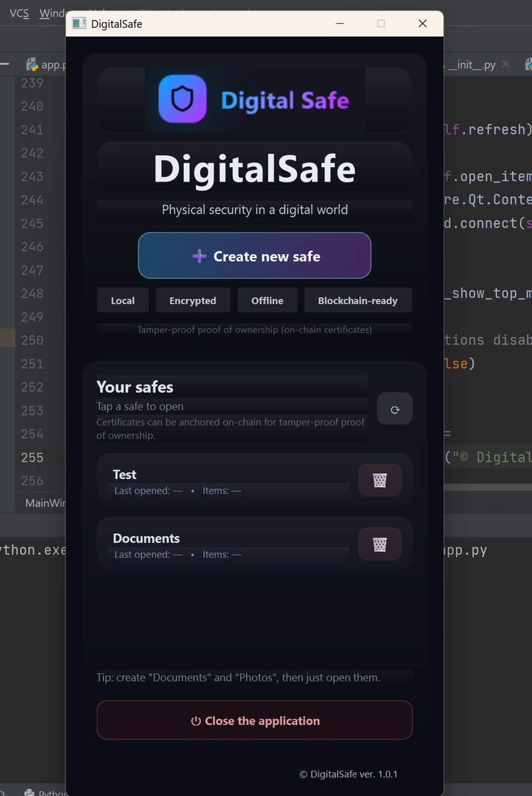
Task: Click the Blockchain-ready feature chip
Action: coord(358,300)
